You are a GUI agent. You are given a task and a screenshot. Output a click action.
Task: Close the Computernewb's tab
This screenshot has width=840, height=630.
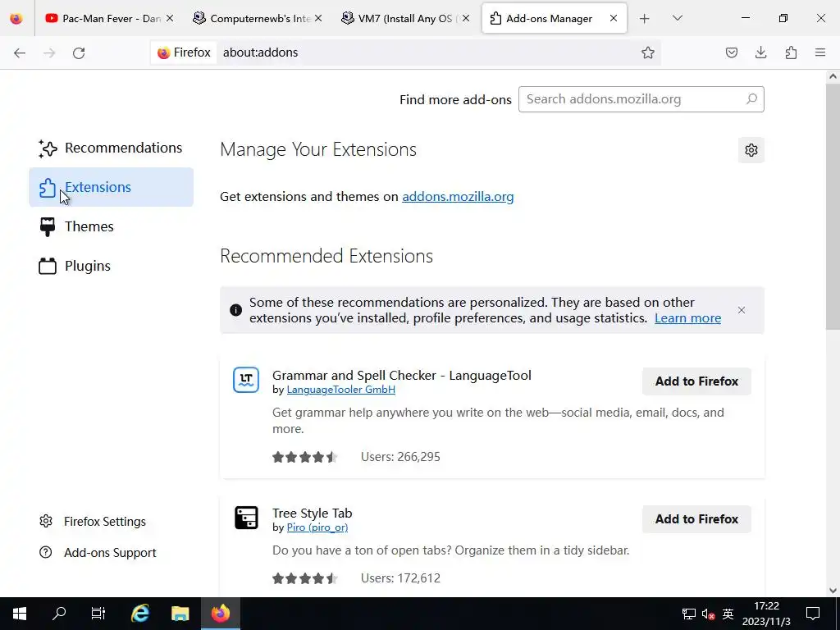click(x=318, y=18)
